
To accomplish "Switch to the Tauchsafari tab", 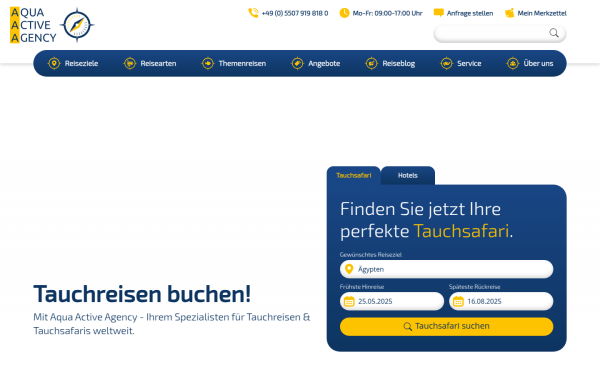I will [354, 176].
